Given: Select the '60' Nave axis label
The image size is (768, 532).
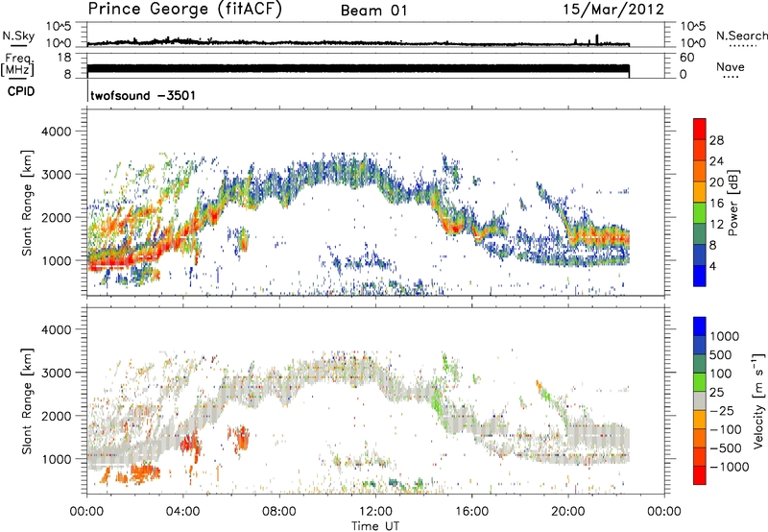Looking at the screenshot, I should (686, 58).
